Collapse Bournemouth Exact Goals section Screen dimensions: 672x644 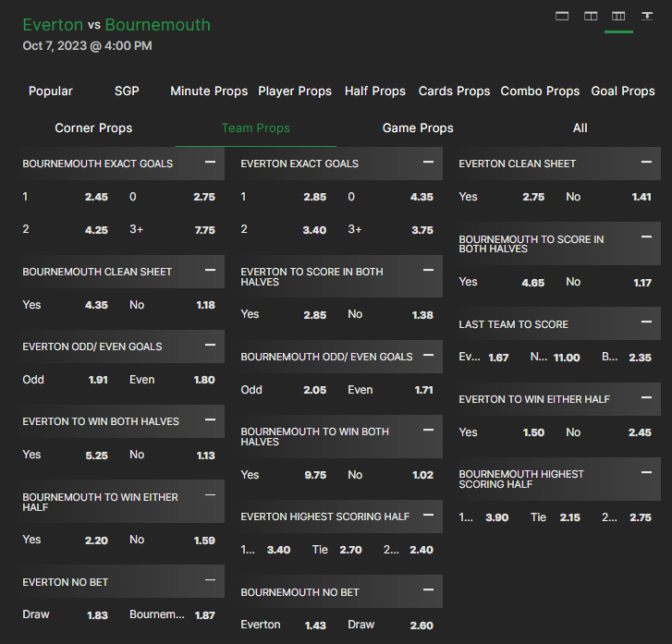tap(210, 162)
